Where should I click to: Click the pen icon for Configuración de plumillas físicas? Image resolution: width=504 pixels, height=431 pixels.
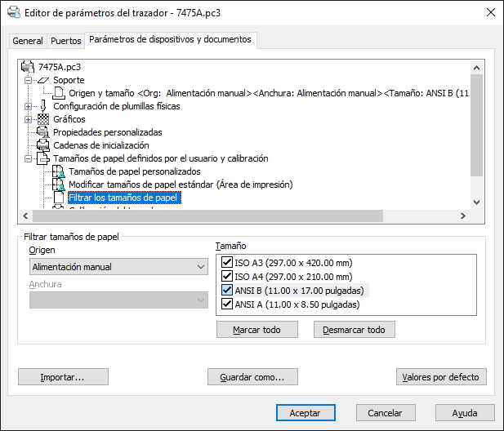point(43,106)
